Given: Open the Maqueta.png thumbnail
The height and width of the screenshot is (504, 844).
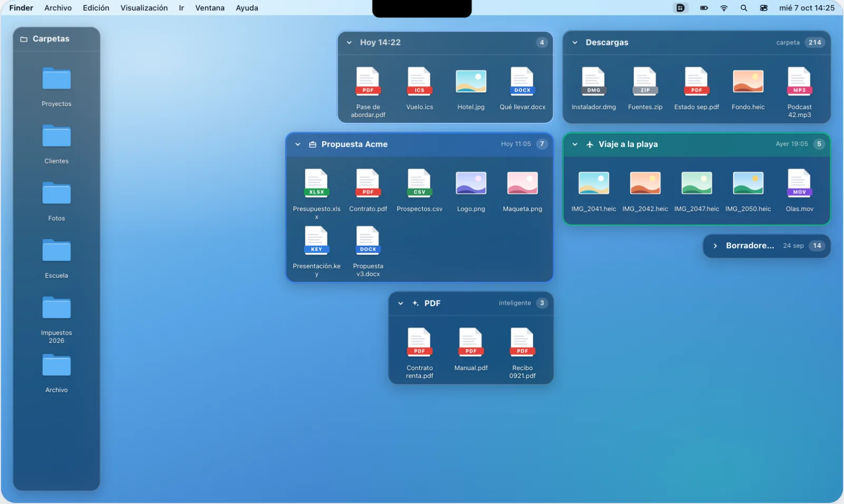Looking at the screenshot, I should point(522,183).
